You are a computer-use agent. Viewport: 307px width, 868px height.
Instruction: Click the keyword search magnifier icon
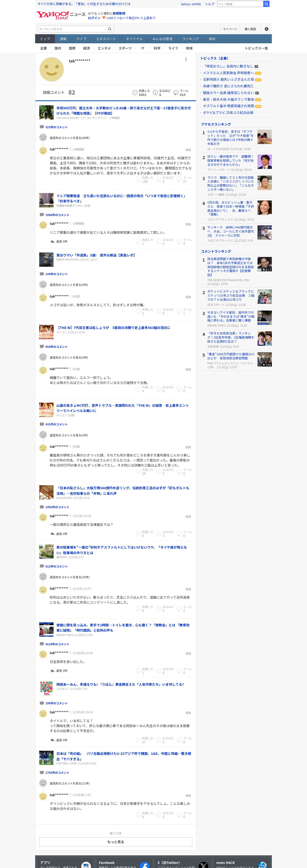[x=110, y=29]
